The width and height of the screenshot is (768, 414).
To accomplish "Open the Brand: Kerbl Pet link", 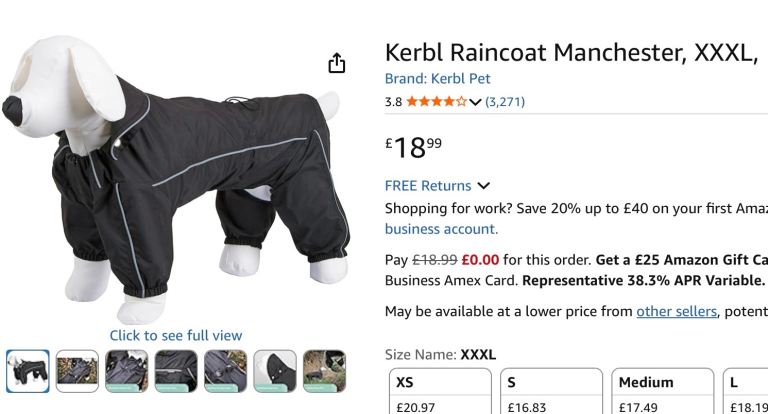I will (437, 79).
